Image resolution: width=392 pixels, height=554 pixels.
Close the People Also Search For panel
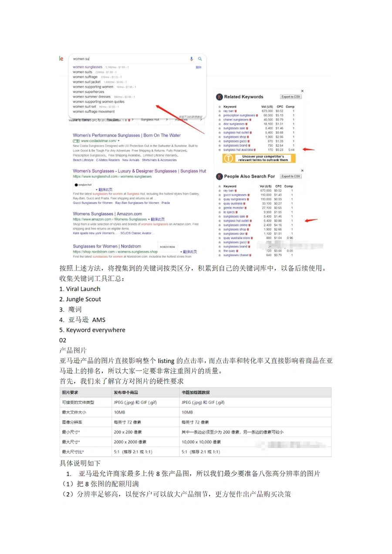[302, 171]
